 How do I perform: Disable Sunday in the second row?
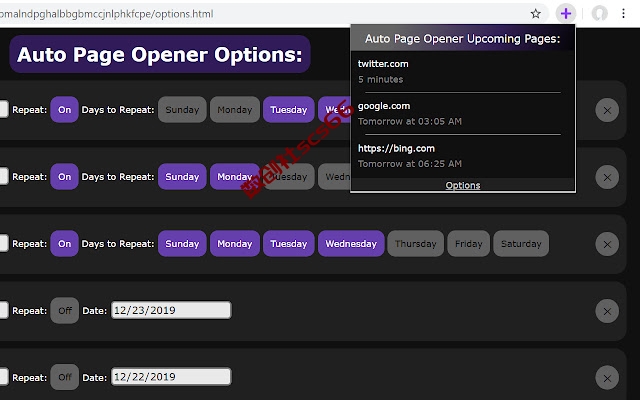point(182,177)
